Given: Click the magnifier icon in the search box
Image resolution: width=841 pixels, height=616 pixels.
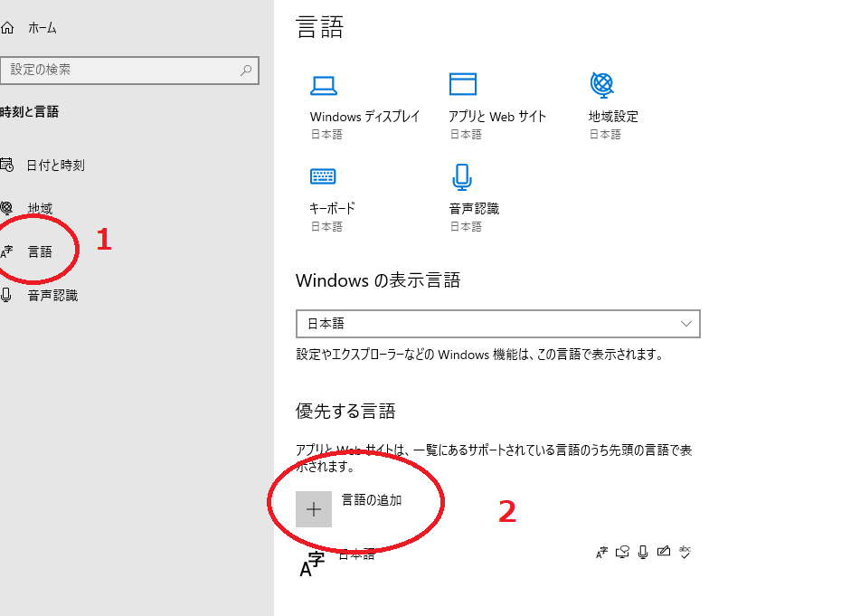Looking at the screenshot, I should (246, 70).
